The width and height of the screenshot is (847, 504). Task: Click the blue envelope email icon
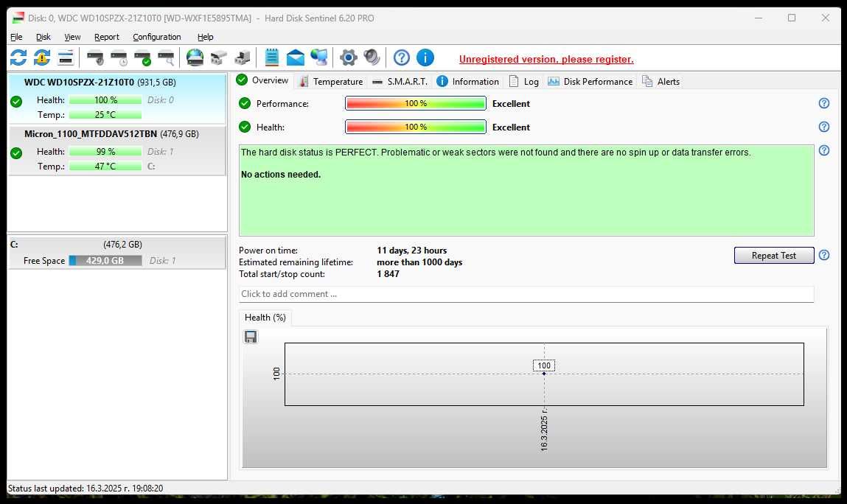(295, 57)
